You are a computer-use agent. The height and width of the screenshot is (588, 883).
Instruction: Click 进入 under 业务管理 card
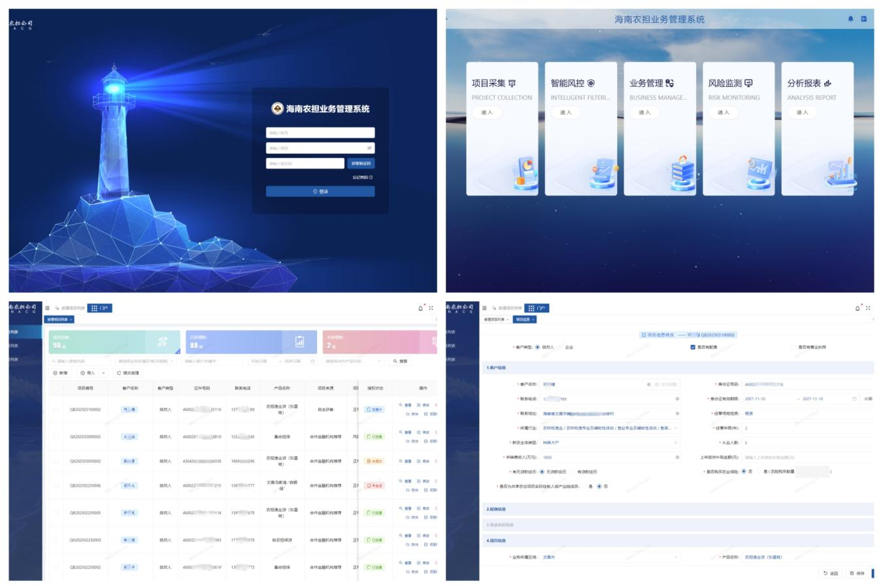click(x=644, y=112)
